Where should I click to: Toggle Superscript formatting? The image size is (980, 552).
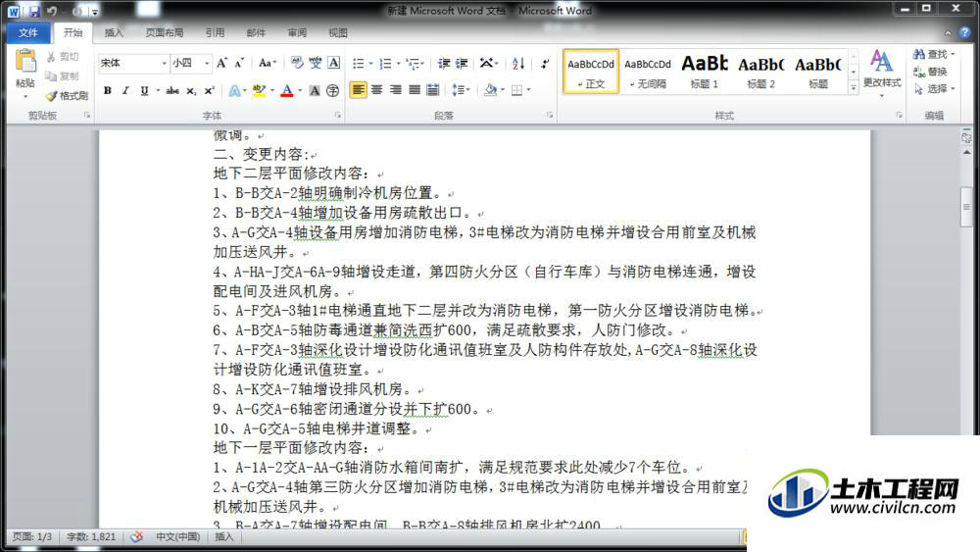pyautogui.click(x=210, y=90)
